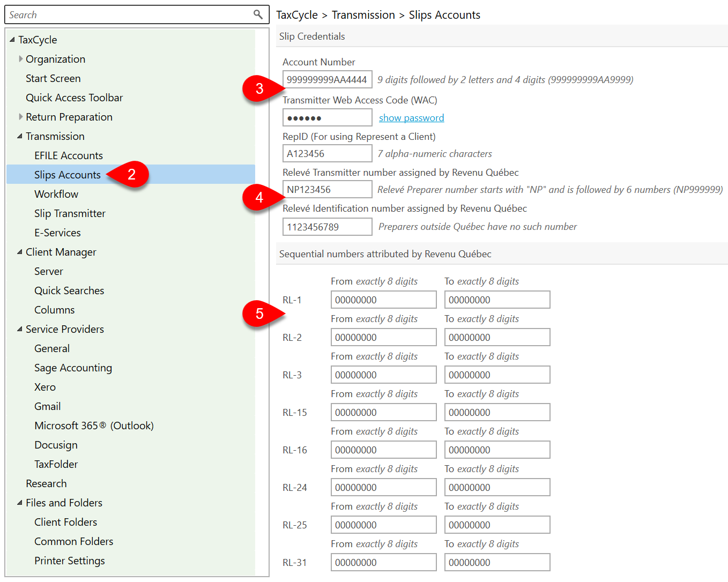Viewport: 728px width, 582px height.
Task: Open Slip Transmitter options
Action: click(x=70, y=213)
